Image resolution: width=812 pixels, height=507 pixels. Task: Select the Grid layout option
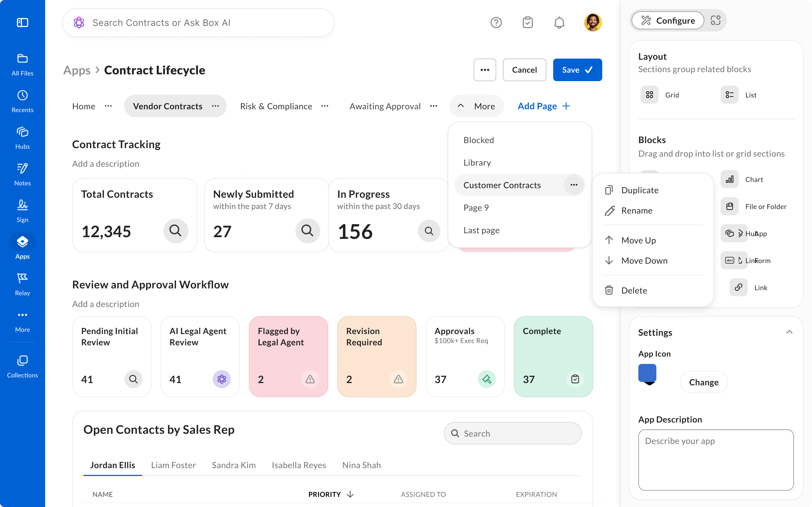pos(650,95)
